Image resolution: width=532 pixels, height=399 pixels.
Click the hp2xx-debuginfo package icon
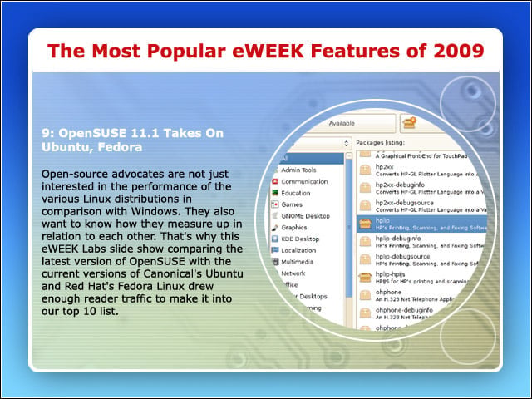coord(365,188)
